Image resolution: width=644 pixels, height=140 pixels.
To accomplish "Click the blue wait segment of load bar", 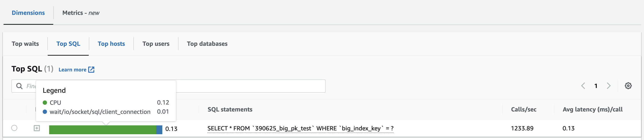I will click(159, 130).
